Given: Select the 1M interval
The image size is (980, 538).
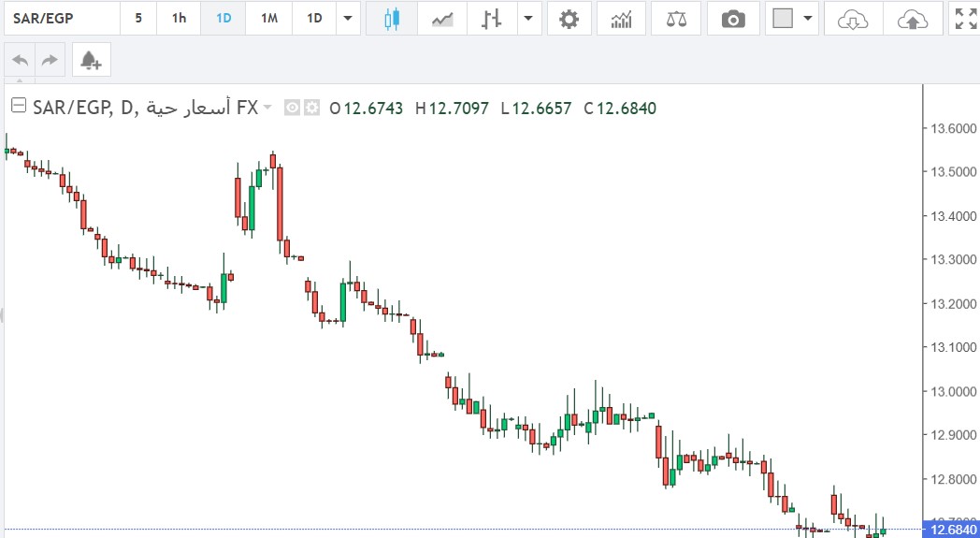Looking at the screenshot, I should [268, 19].
